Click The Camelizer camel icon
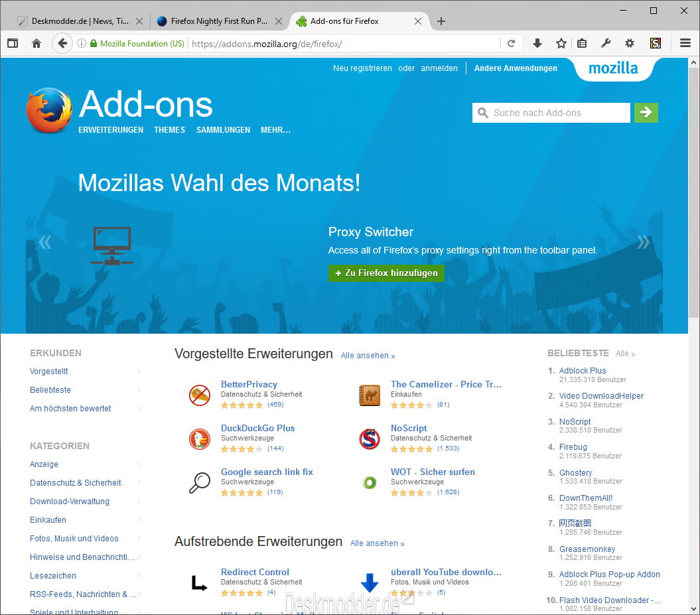Screen dimensions: 700x615 point(370,395)
